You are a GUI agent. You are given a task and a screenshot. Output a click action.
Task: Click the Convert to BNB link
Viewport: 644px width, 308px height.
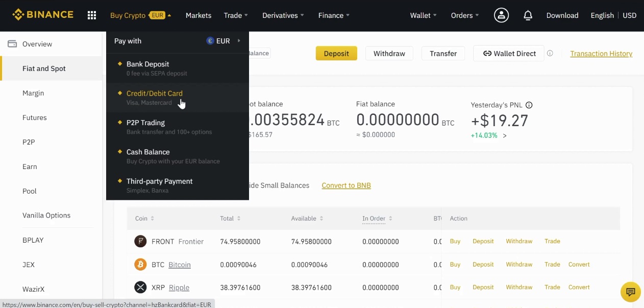click(346, 185)
